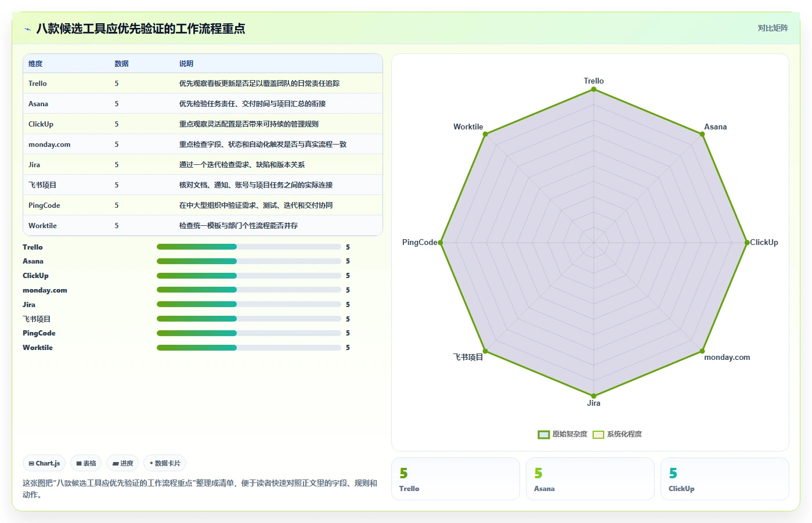Screen dimensions: 812x523
Task: Click description 检查统一模板与部门个性流程能否并存
Action: (x=239, y=226)
